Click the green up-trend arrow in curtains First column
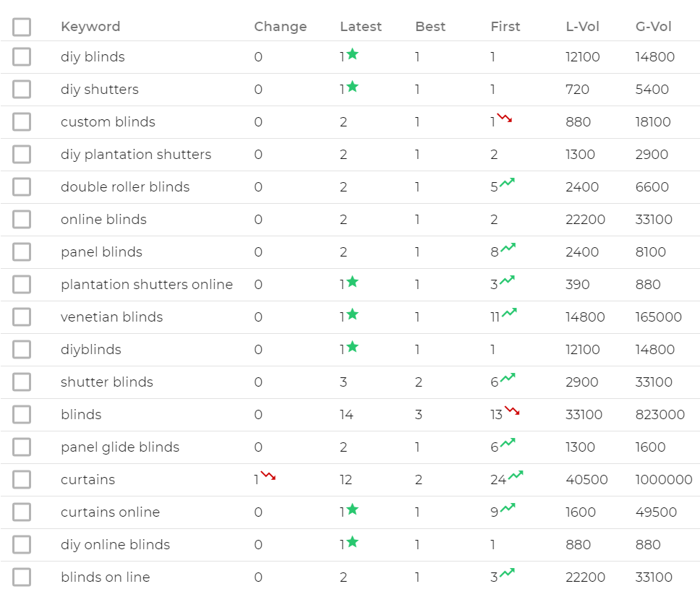700x589 pixels. click(x=516, y=476)
